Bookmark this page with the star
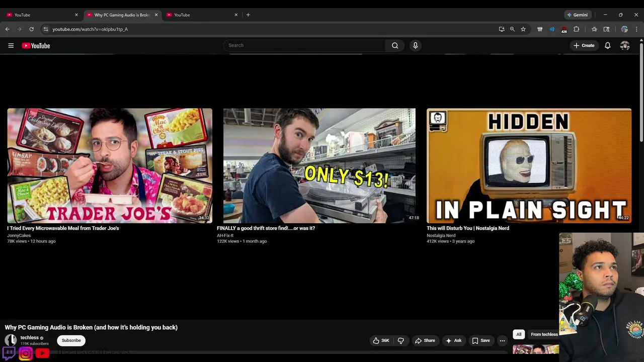The height and width of the screenshot is (362, 644). [523, 29]
